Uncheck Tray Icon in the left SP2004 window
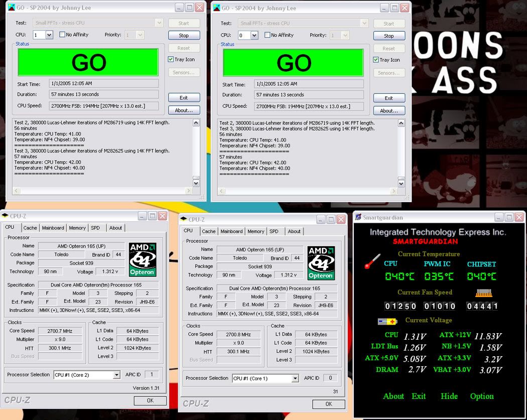The height and width of the screenshot is (420, 527). pos(171,59)
